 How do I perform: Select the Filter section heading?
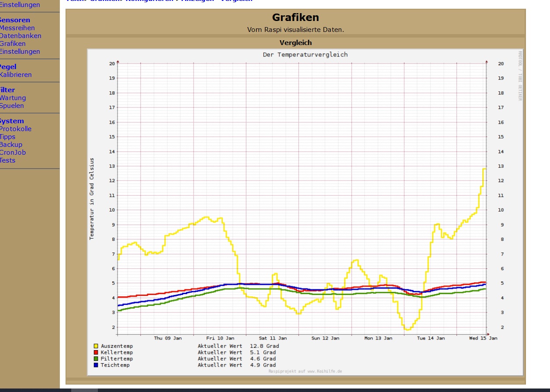coord(7,90)
